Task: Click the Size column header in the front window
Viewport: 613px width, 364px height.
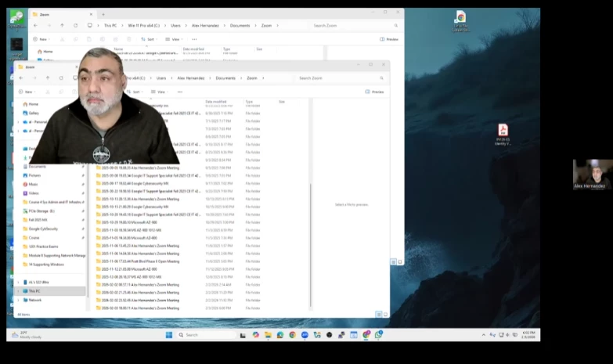Action: tap(282, 102)
